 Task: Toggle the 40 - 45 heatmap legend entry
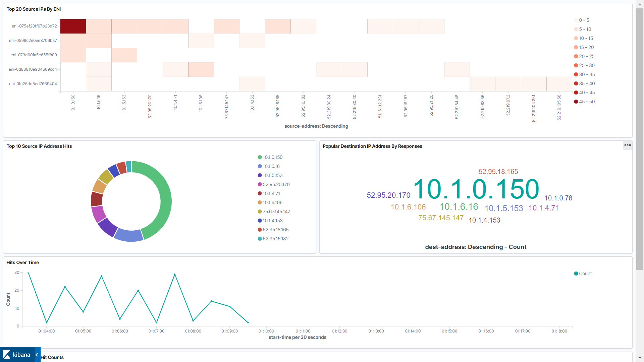click(584, 93)
